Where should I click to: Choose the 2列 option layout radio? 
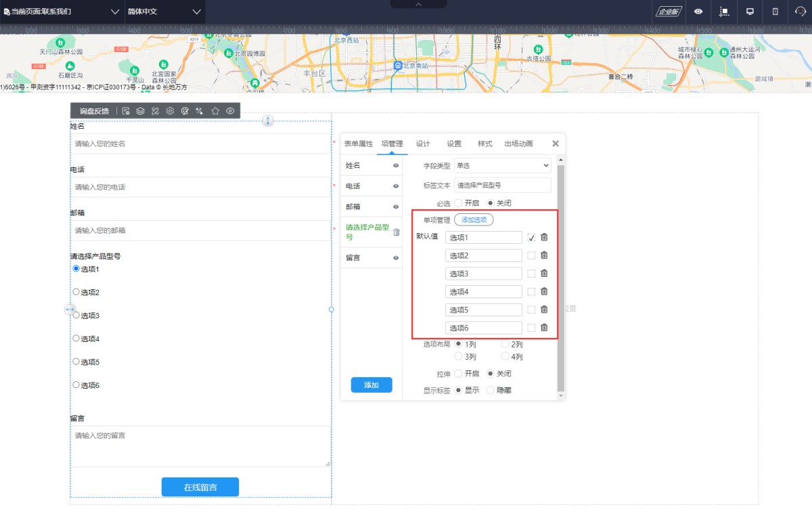click(505, 344)
